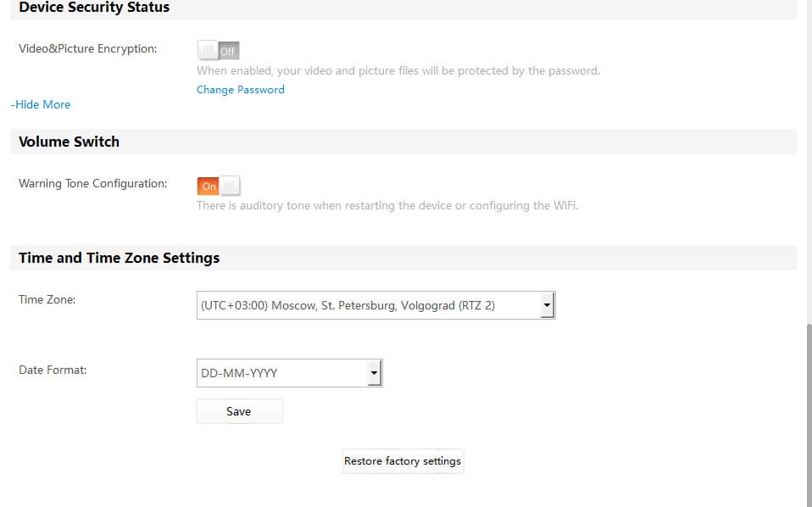The image size is (812, 507).
Task: Open the Change Password link
Action: pyautogui.click(x=241, y=90)
